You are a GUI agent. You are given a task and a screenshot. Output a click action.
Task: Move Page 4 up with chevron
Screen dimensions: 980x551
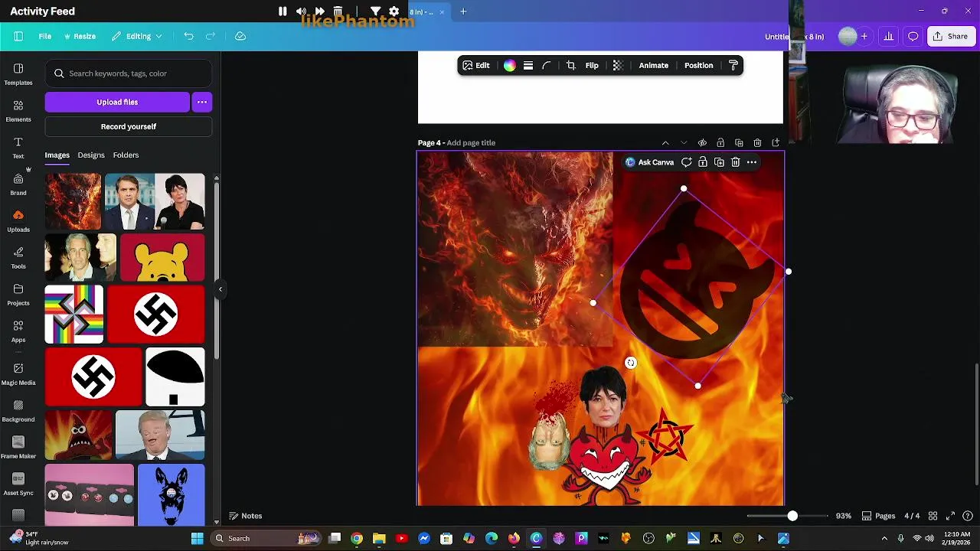[x=665, y=143]
